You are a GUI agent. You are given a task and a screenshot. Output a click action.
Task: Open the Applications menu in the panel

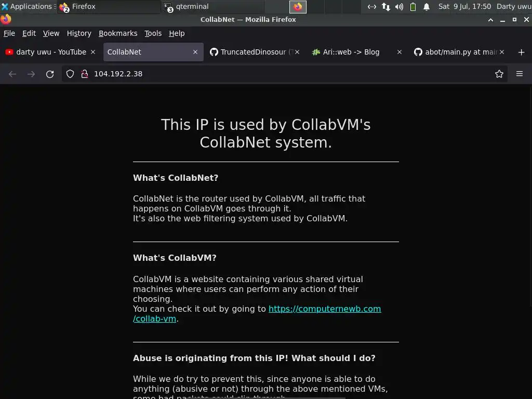(29, 6)
